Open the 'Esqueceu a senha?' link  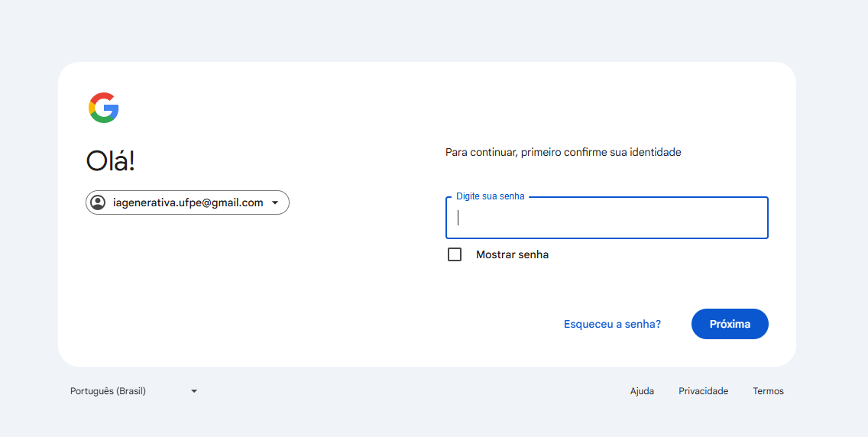[x=612, y=324]
